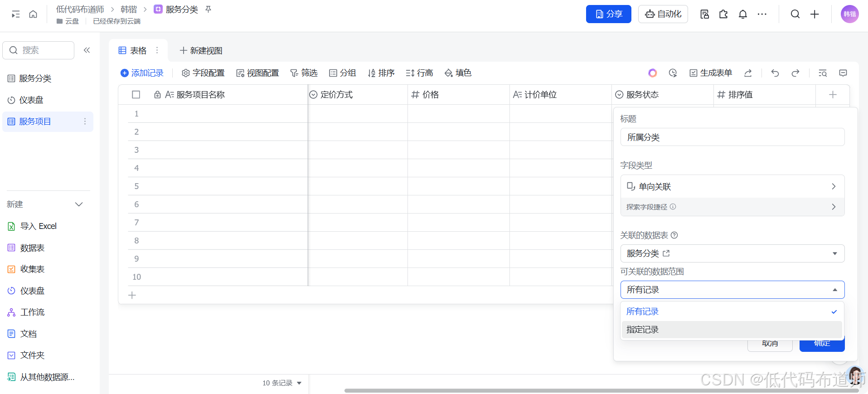Pin the 服务分类 document
The image size is (868, 394).
(x=209, y=9)
